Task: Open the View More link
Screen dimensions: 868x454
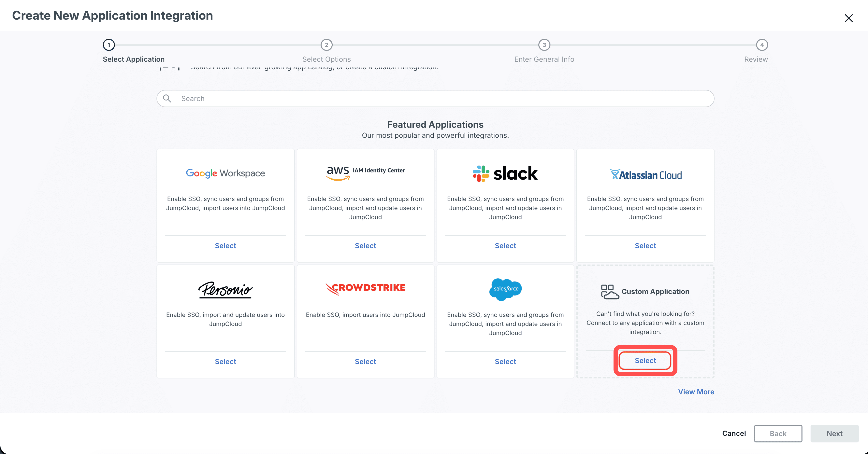Action: coord(696,392)
